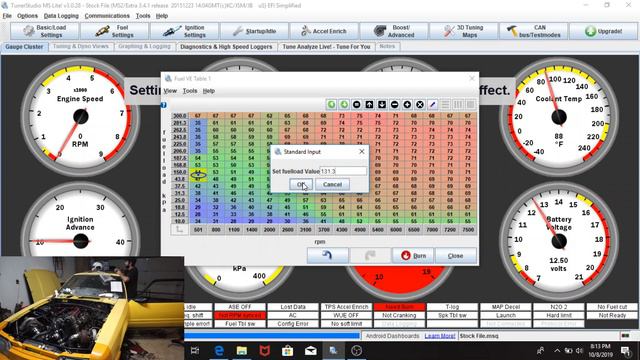Click the Burn button
The width and height of the screenshot is (640, 360).
tap(413, 256)
